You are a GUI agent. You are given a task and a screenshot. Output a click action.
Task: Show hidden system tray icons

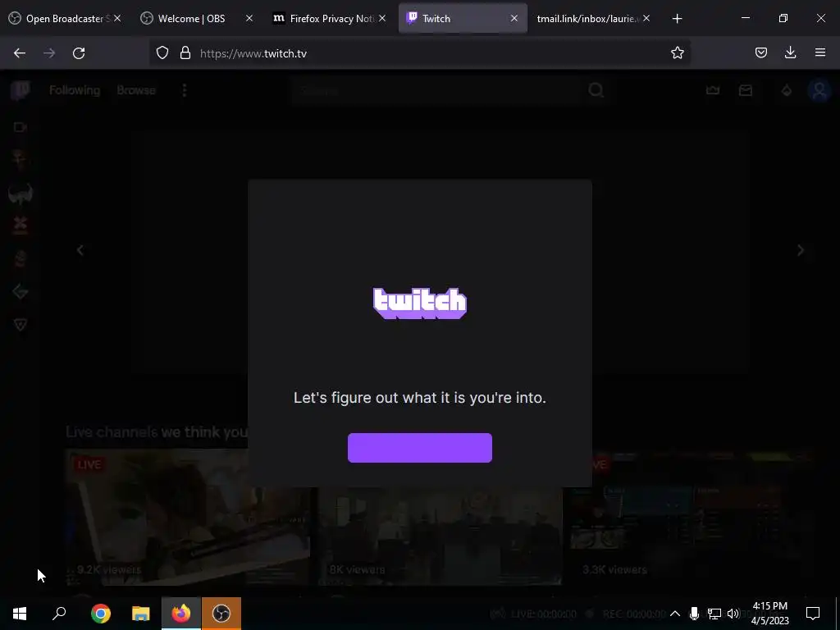click(675, 614)
